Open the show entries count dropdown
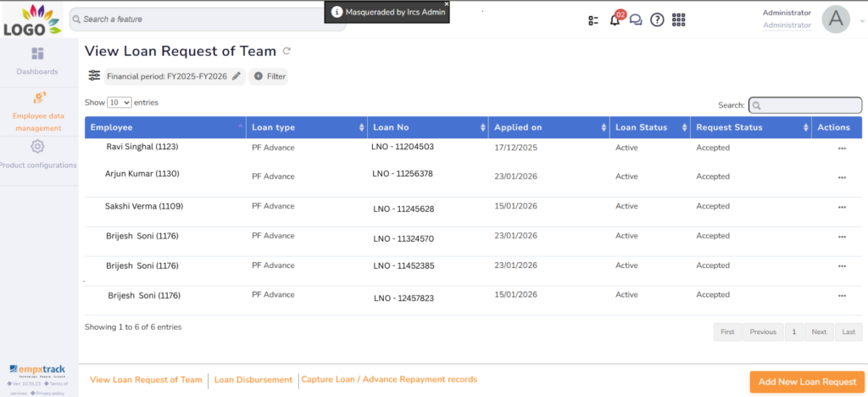 (120, 103)
